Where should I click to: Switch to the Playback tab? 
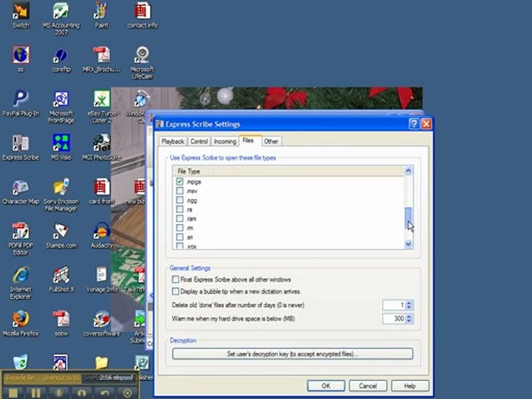tap(173, 141)
